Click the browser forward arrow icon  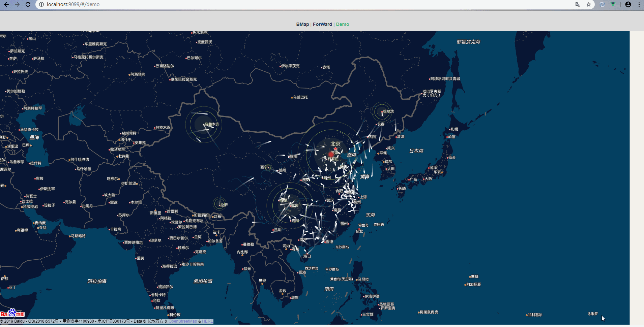17,5
